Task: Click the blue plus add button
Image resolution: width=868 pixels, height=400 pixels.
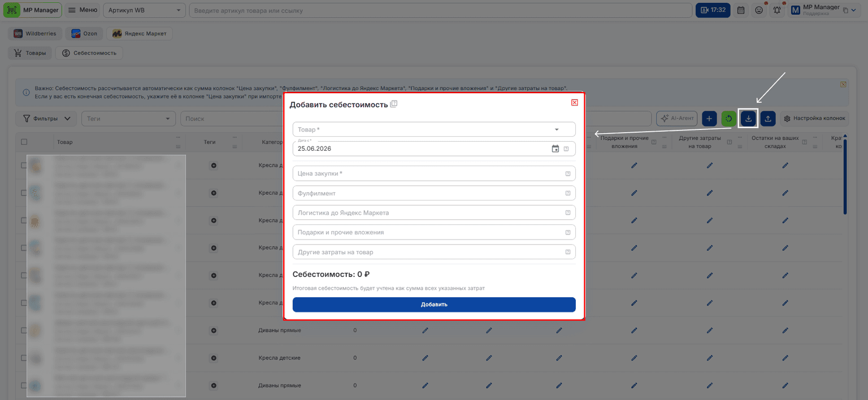Action: tap(709, 119)
